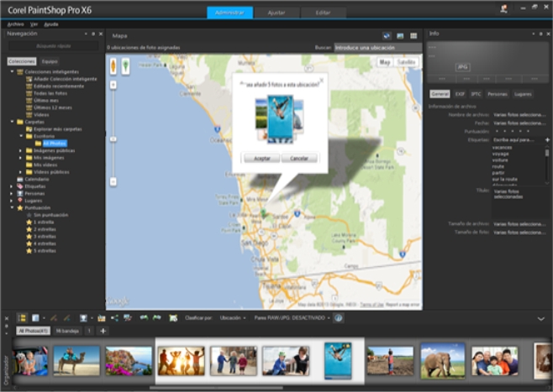Toggle the Satellite map view
The width and height of the screenshot is (553, 392).
[406, 62]
